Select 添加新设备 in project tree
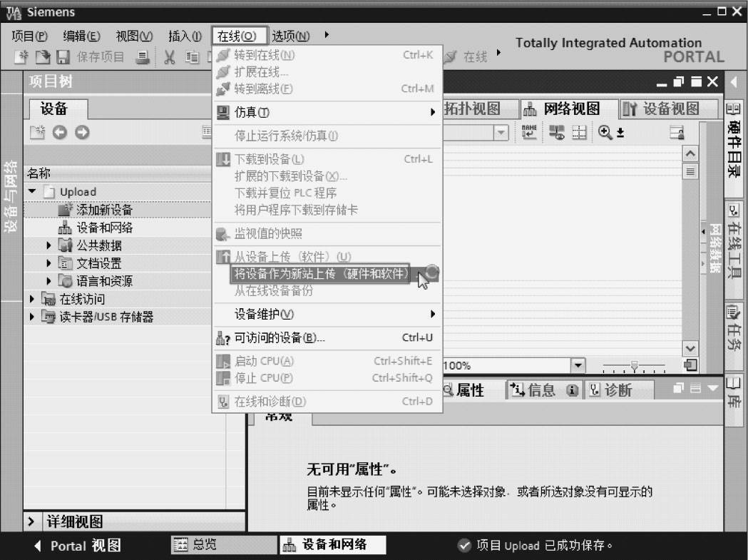 coord(105,210)
